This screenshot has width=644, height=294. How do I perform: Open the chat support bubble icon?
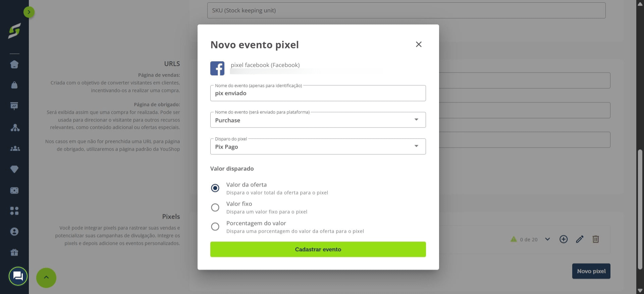(18, 276)
